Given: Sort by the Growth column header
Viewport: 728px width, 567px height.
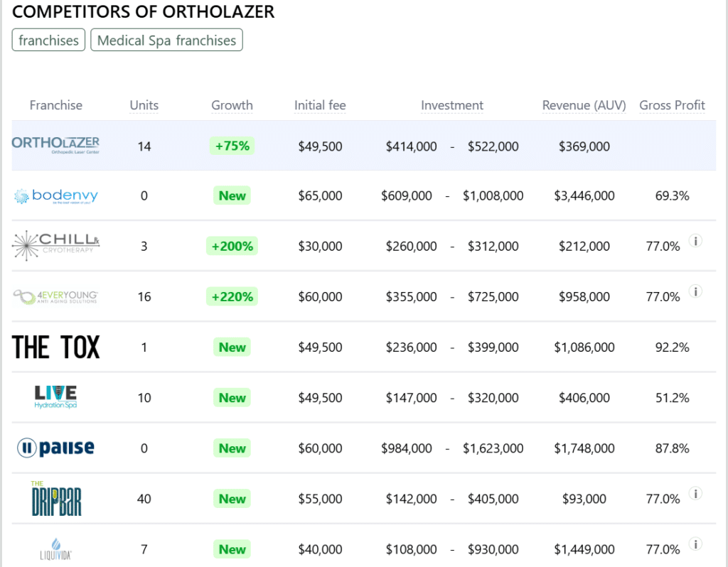Looking at the screenshot, I should tap(232, 105).
